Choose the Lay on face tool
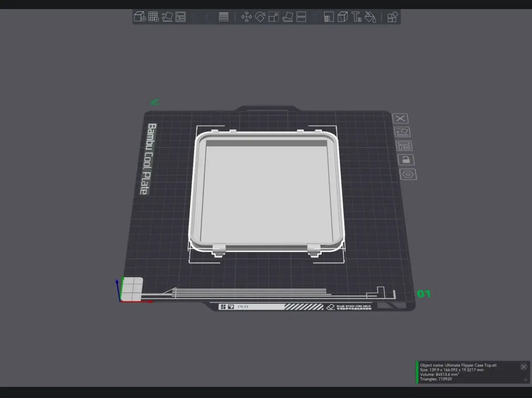Image resolution: width=532 pixels, height=398 pixels. [288, 17]
